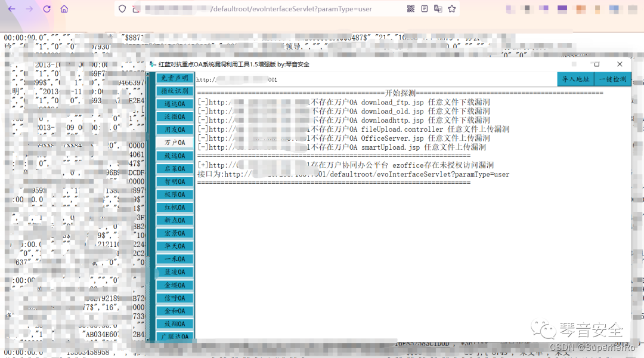The height and width of the screenshot is (358, 644).
Task: Open the tracking protection shield in address bar
Action: 122,8
